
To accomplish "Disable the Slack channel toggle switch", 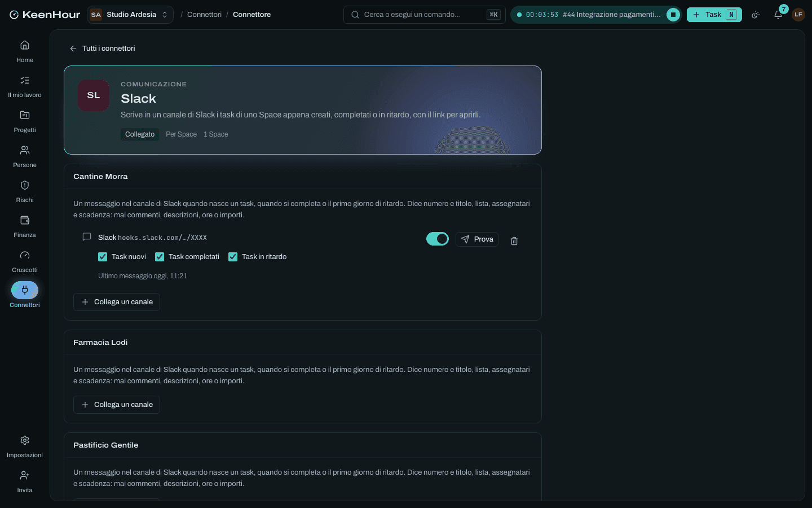I will coord(438,239).
